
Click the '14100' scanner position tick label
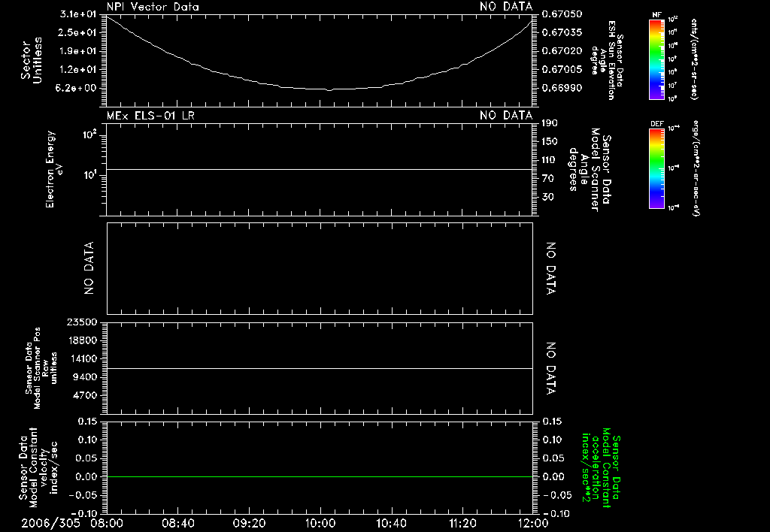click(81, 358)
